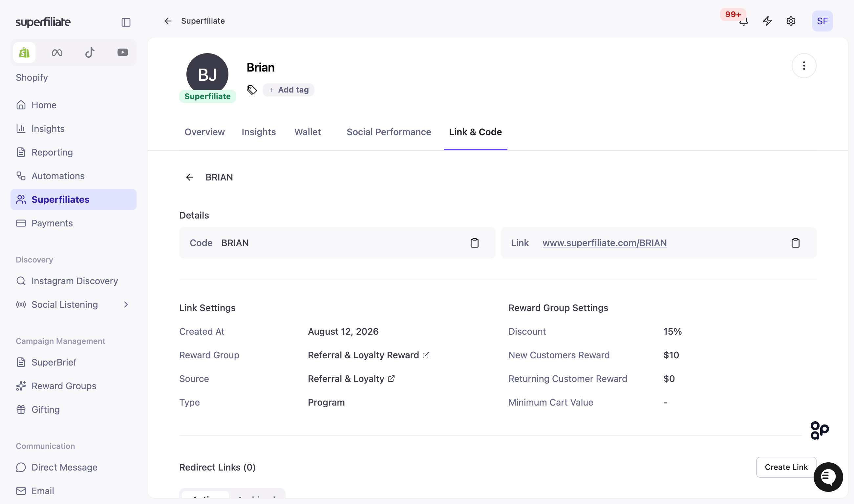The width and height of the screenshot is (854, 504).
Task: Copy the superfiliate.com/BRIAN link
Action: [x=795, y=243]
